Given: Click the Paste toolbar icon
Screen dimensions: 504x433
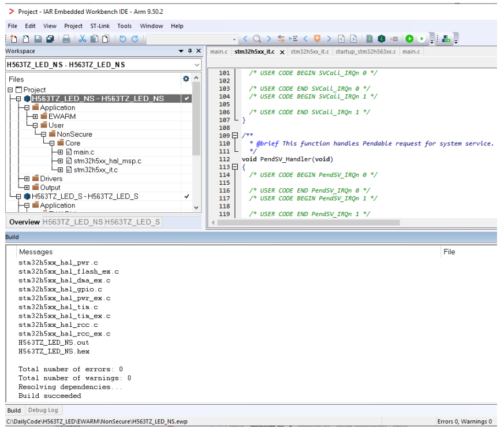Looking at the screenshot, I should pos(106,39).
